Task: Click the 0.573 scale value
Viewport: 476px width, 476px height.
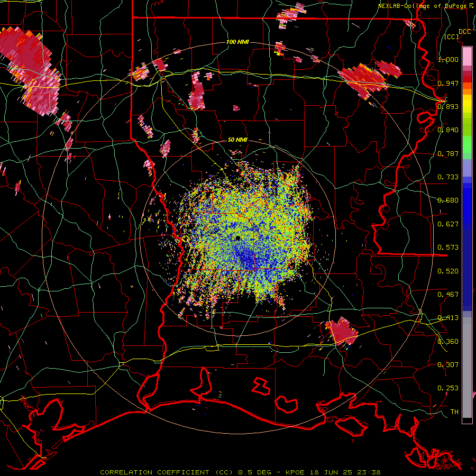Action: pyautogui.click(x=448, y=248)
